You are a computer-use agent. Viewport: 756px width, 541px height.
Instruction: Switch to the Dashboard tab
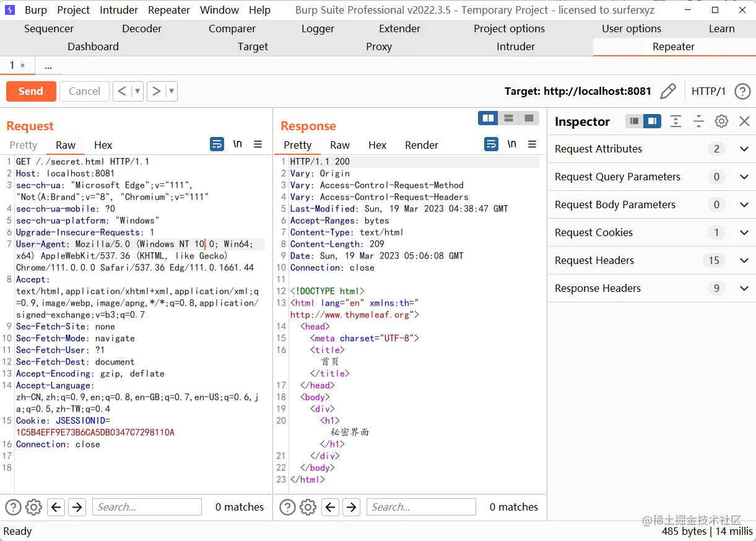[x=93, y=46]
